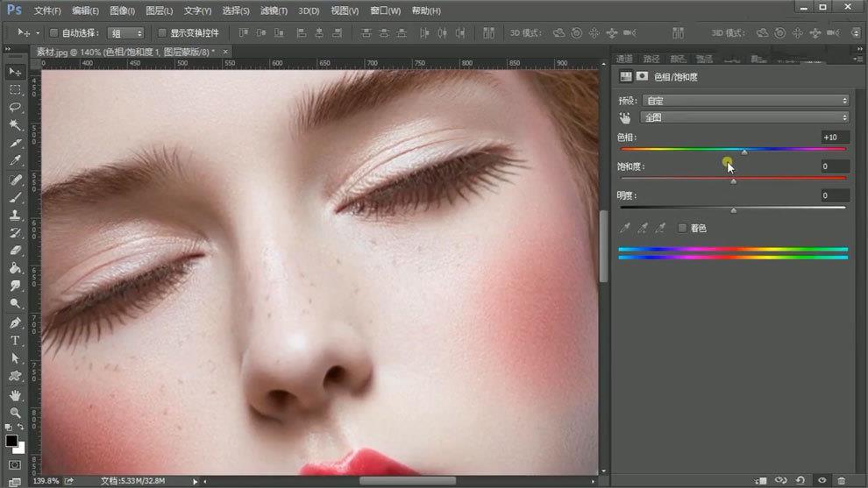Switch to the 通道 (Channels) panel tab
This screenshot has width=868, height=488.
coord(624,59)
